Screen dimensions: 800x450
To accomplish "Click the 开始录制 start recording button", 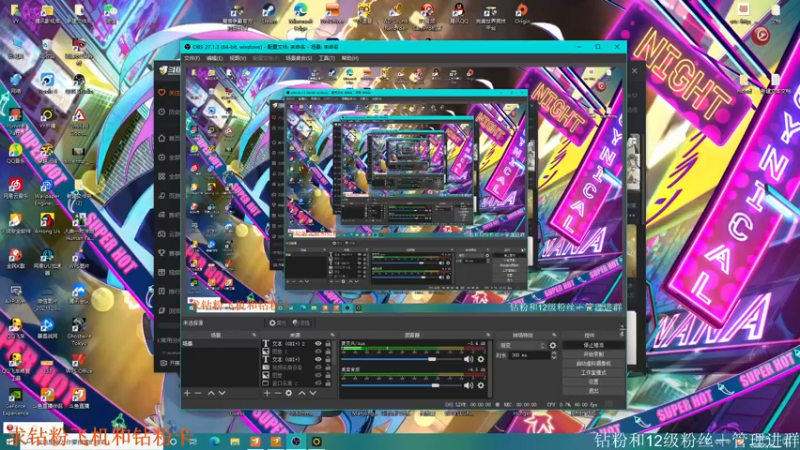I will [x=593, y=355].
